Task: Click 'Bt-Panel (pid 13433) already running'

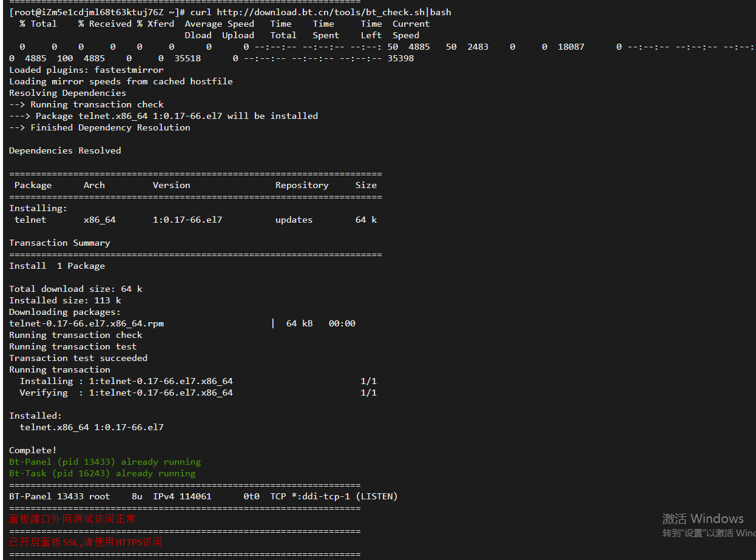Action: (105, 462)
